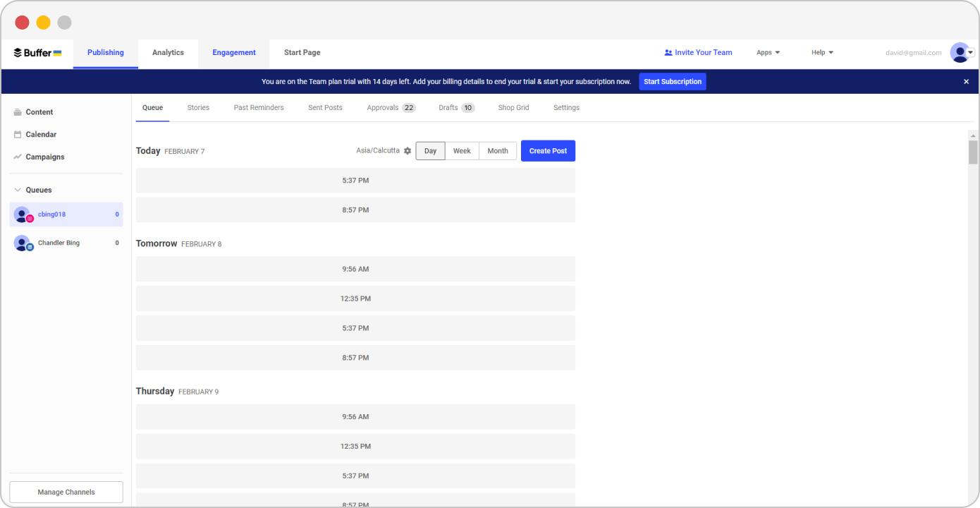Click the Start Subscription button
This screenshot has width=980, height=508.
[x=672, y=82]
